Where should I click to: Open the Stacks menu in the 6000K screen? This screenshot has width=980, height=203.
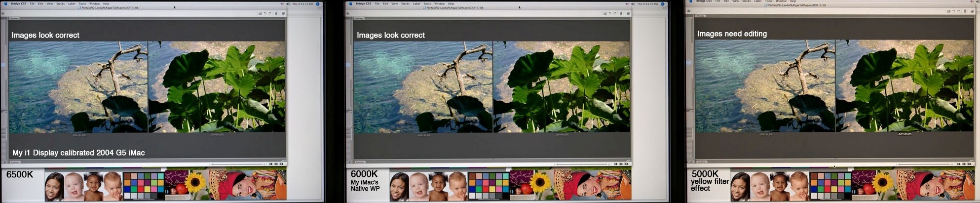(x=405, y=3)
